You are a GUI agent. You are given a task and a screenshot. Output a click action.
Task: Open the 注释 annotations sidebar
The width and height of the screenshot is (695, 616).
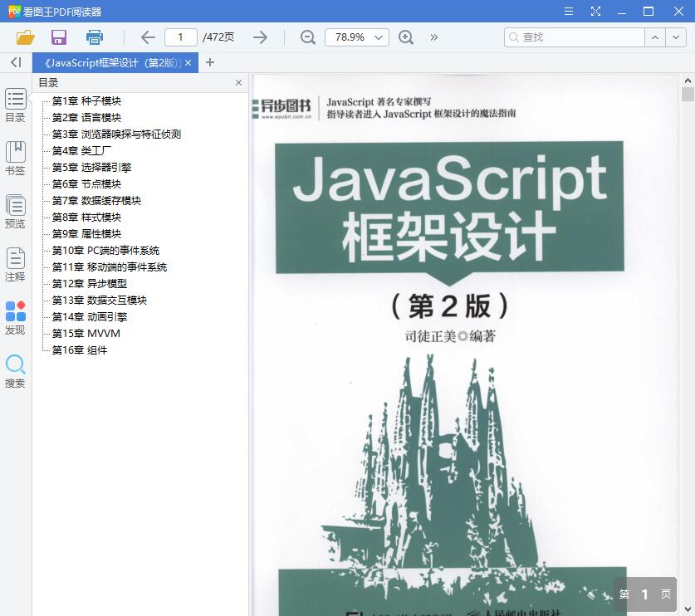(16, 265)
